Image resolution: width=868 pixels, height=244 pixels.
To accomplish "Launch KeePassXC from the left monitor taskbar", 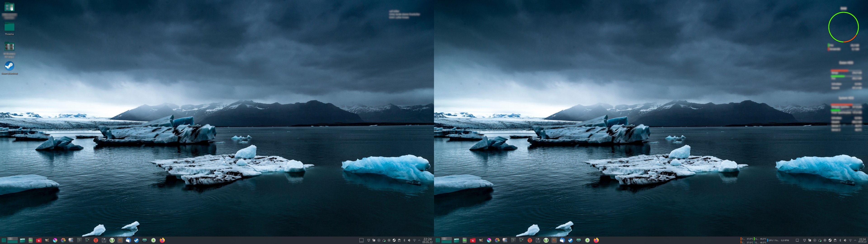I will coord(112,240).
